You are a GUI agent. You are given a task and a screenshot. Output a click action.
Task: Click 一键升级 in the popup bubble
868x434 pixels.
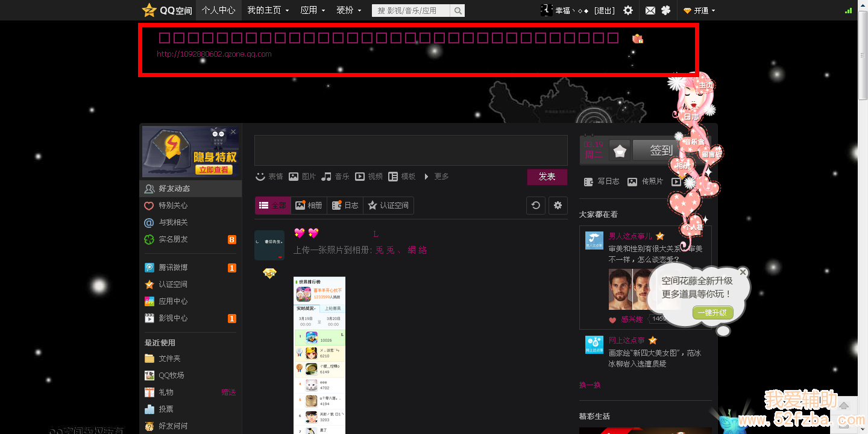[x=714, y=313]
